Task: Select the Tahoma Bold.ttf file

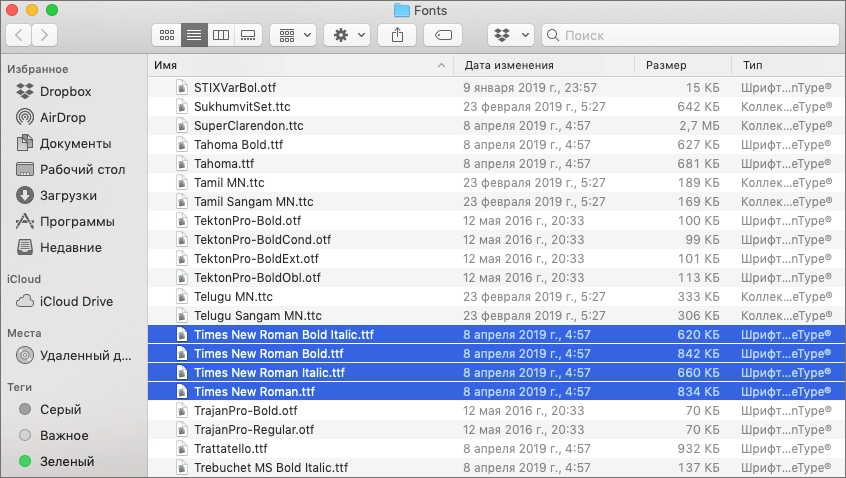Action: 238,144
